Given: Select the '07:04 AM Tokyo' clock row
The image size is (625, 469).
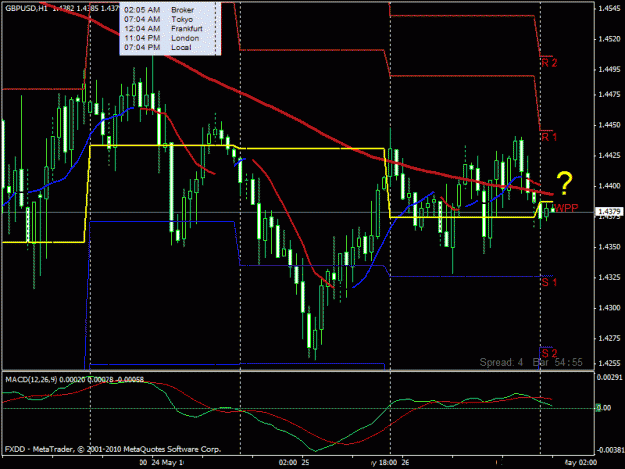Looking at the screenshot, I should pos(158,19).
